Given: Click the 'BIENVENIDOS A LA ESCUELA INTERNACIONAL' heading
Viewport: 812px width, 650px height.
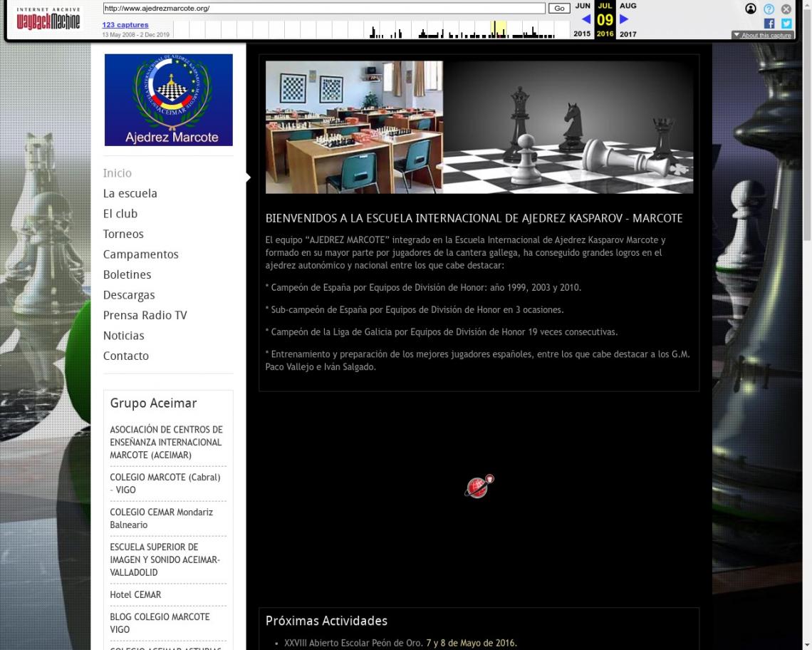Looking at the screenshot, I should click(474, 218).
